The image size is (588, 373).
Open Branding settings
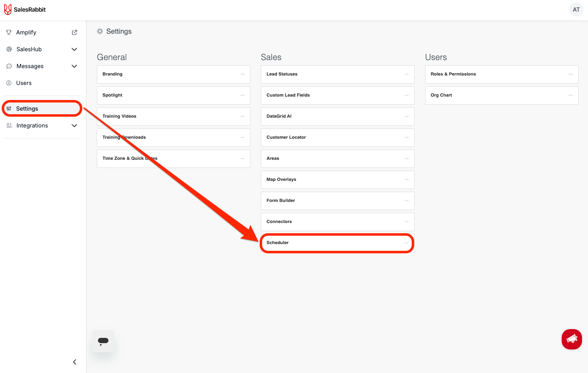point(173,74)
